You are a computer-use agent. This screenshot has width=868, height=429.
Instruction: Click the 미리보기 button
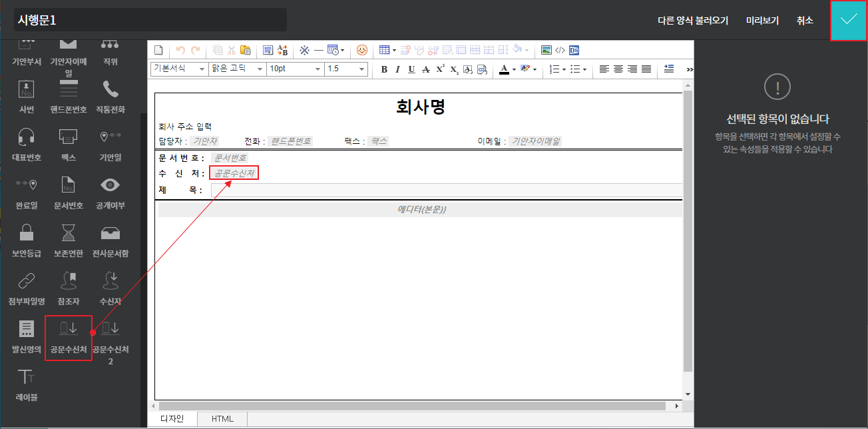click(x=762, y=21)
